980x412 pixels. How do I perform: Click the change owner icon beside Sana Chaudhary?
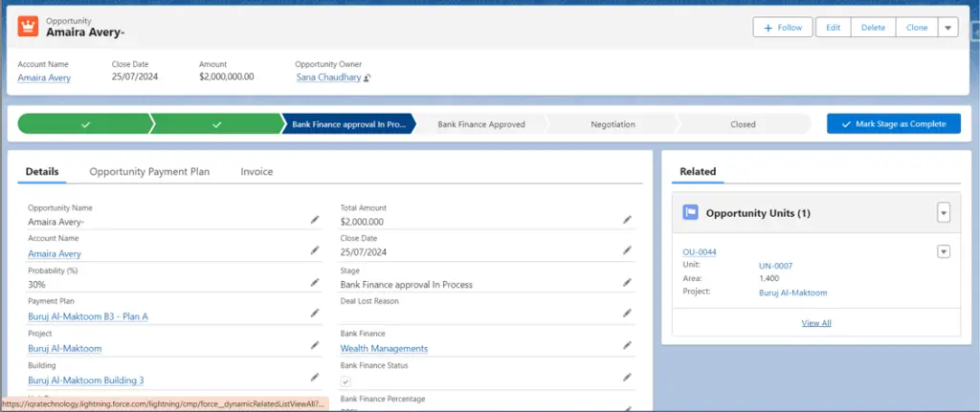pyautogui.click(x=367, y=77)
